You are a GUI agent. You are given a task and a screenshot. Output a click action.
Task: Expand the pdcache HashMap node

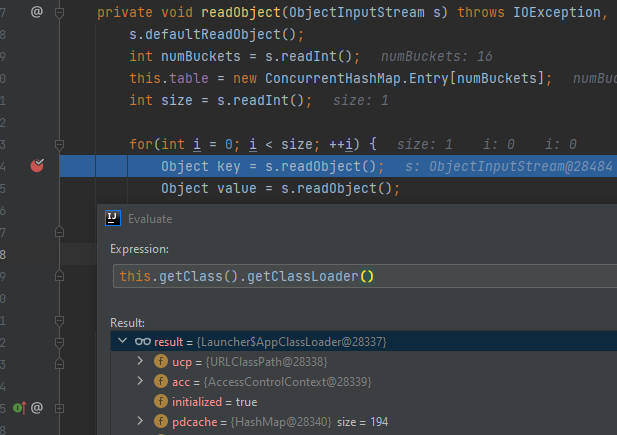[140, 421]
